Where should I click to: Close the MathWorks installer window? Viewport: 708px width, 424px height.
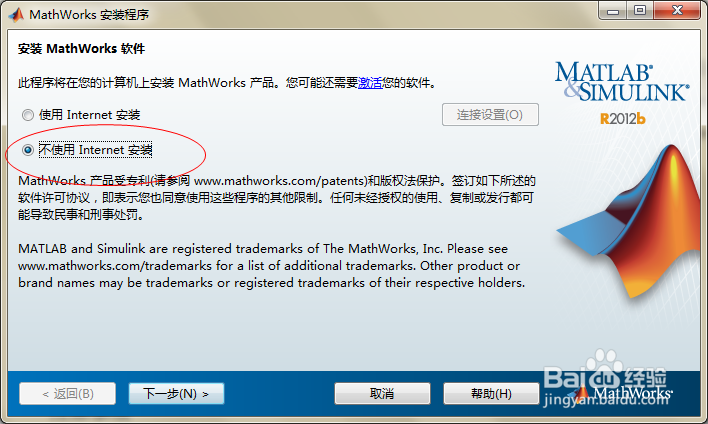coord(677,11)
